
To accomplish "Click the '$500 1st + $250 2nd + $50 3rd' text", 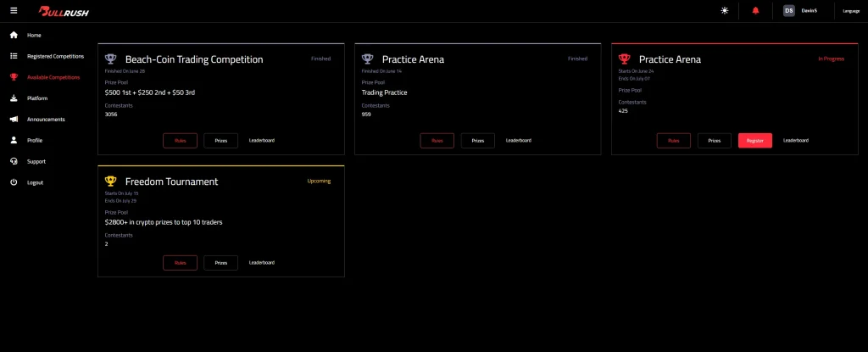I will 149,92.
